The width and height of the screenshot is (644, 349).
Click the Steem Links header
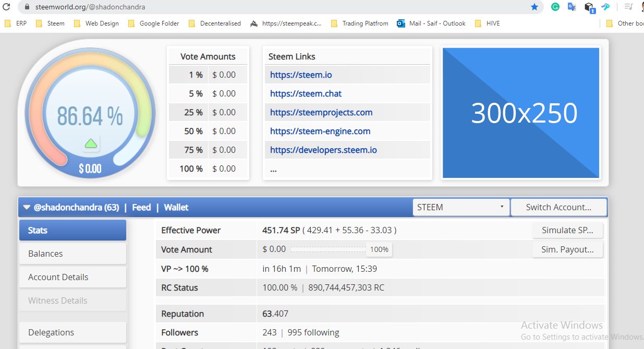292,56
